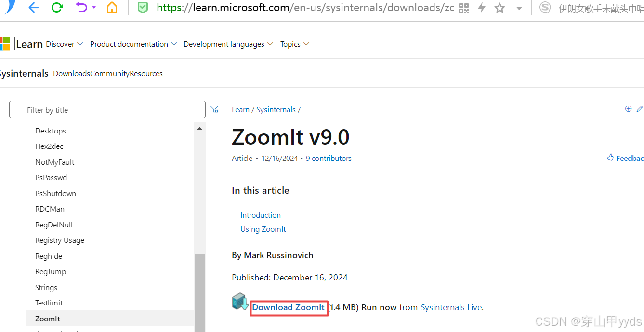This screenshot has width=644, height=332.
Task: Click the download package icon
Action: pyautogui.click(x=240, y=302)
